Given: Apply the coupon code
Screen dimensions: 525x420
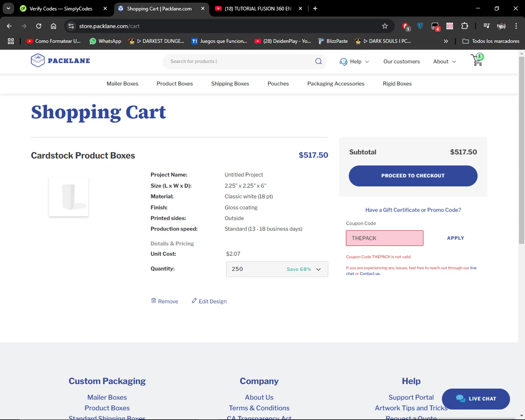Looking at the screenshot, I should point(455,238).
